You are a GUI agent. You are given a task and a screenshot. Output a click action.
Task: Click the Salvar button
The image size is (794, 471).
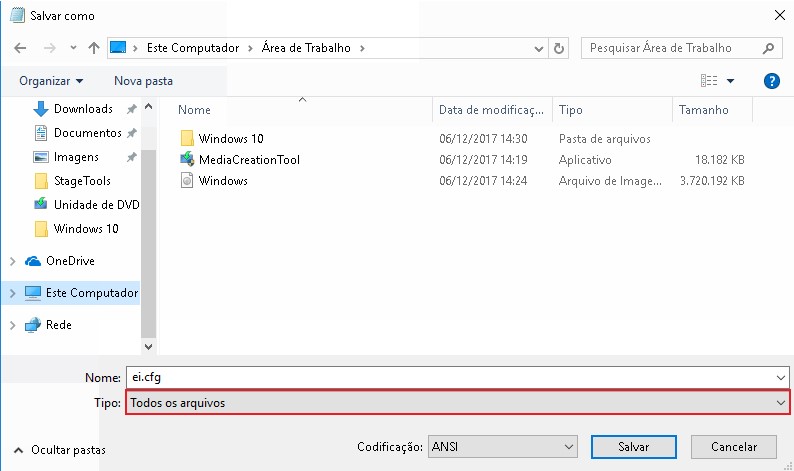point(633,447)
